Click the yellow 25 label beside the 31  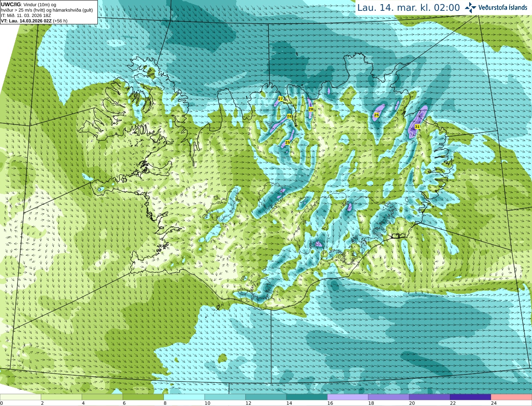(377, 115)
